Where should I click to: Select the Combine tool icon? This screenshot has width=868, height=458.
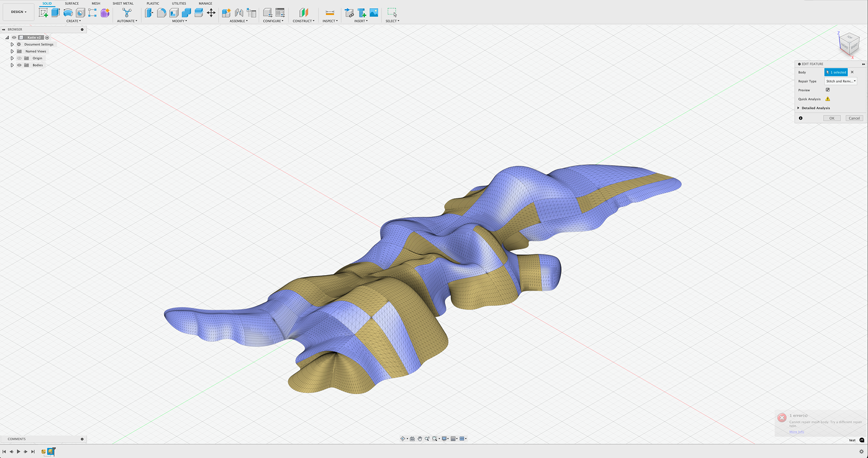186,13
